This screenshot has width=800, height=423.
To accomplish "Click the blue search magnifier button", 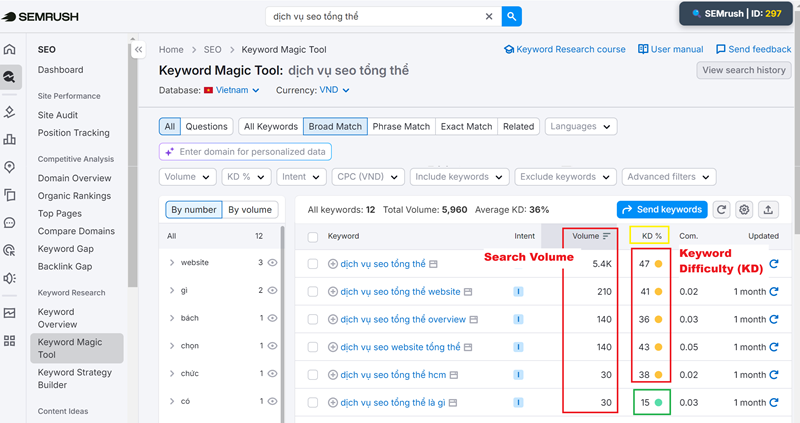I will tap(511, 16).
